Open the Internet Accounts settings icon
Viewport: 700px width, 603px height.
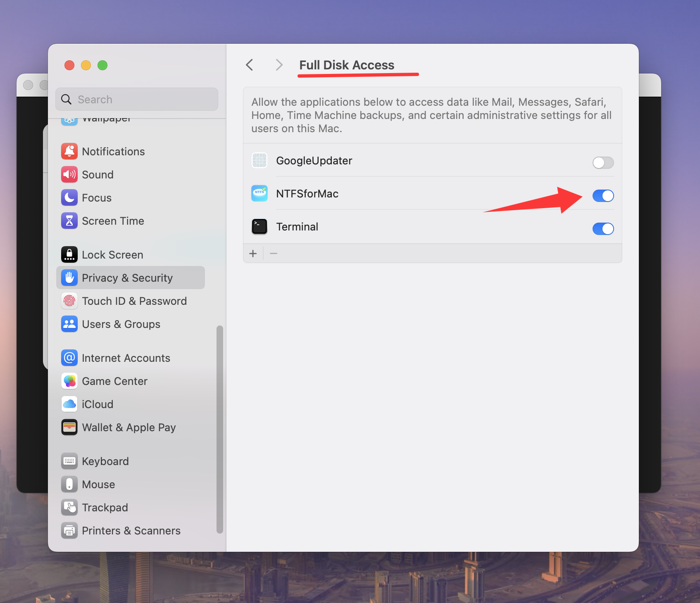pyautogui.click(x=69, y=358)
